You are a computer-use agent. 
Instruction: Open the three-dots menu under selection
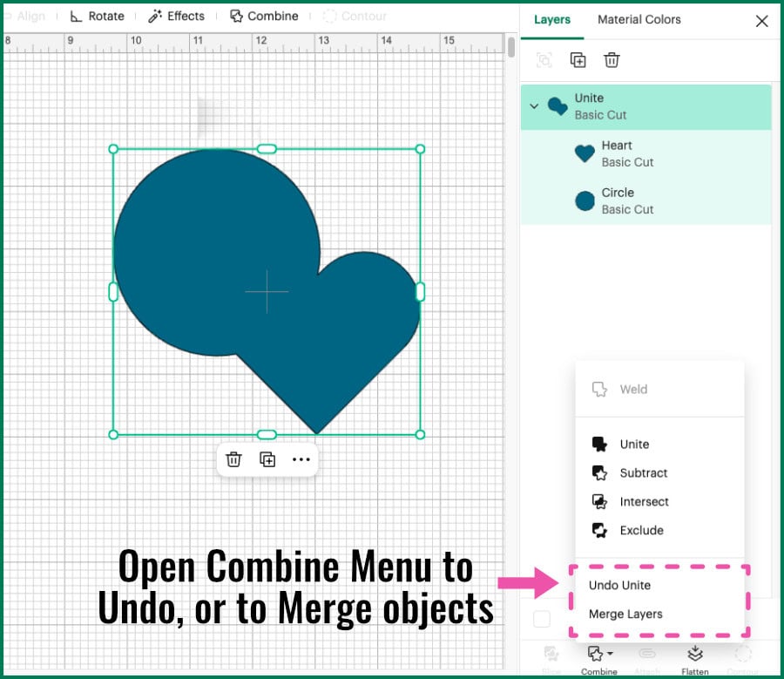301,458
